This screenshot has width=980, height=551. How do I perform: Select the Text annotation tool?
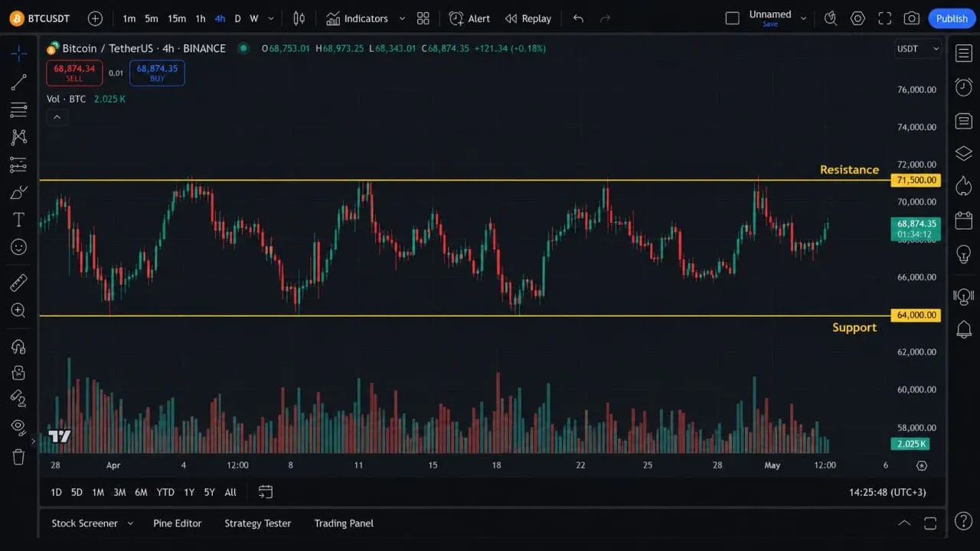coord(18,220)
